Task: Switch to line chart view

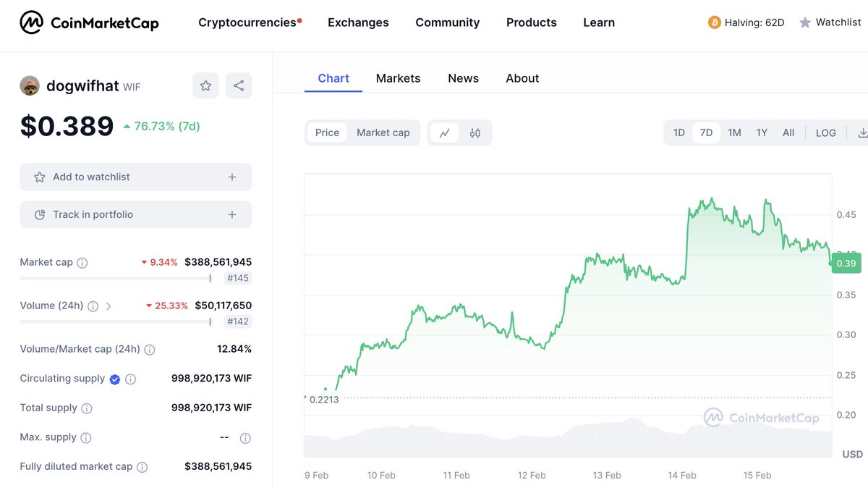Action: pyautogui.click(x=445, y=132)
